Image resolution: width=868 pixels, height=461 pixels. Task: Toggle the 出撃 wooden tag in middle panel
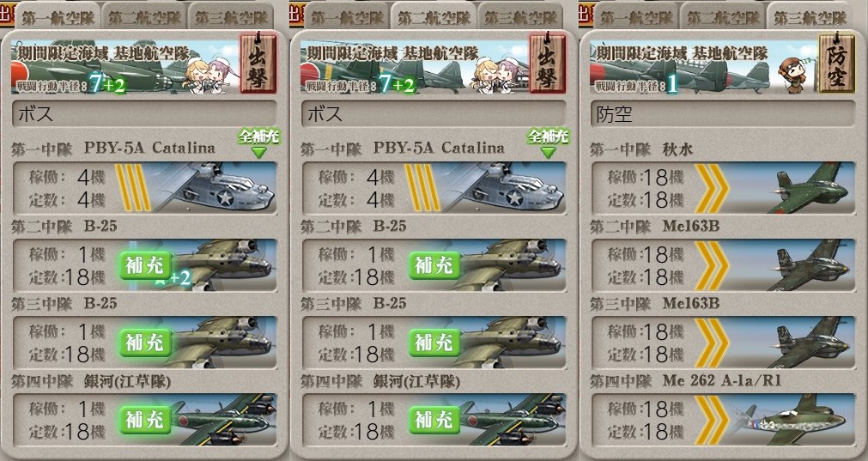click(548, 63)
